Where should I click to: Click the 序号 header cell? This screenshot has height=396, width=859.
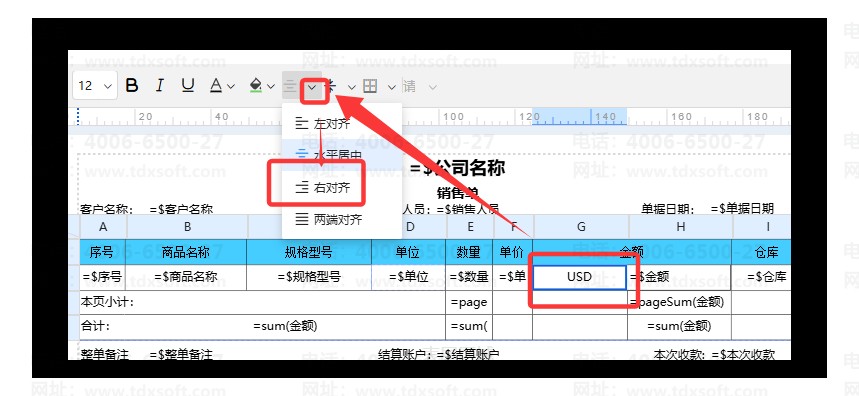click(x=102, y=252)
